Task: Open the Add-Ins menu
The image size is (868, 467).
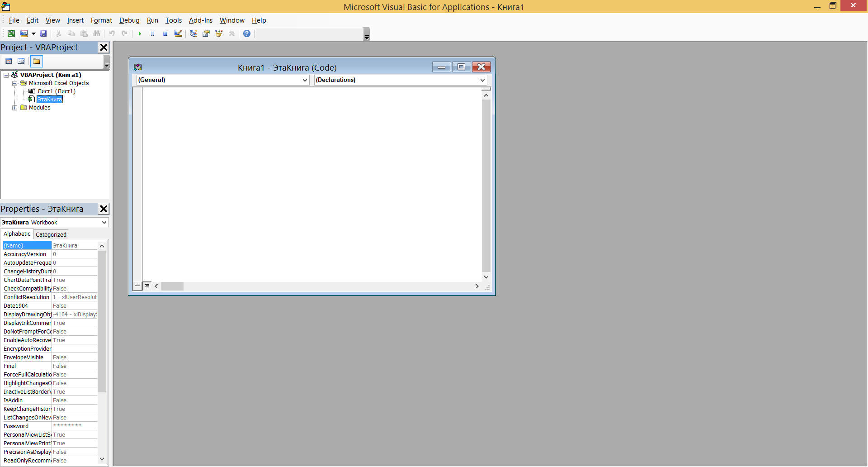Action: (201, 20)
